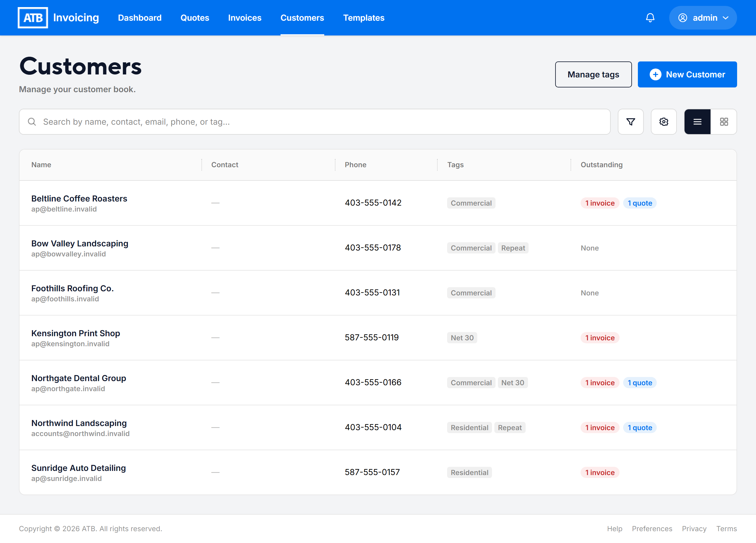Open the Preferences footer link

coord(652,529)
